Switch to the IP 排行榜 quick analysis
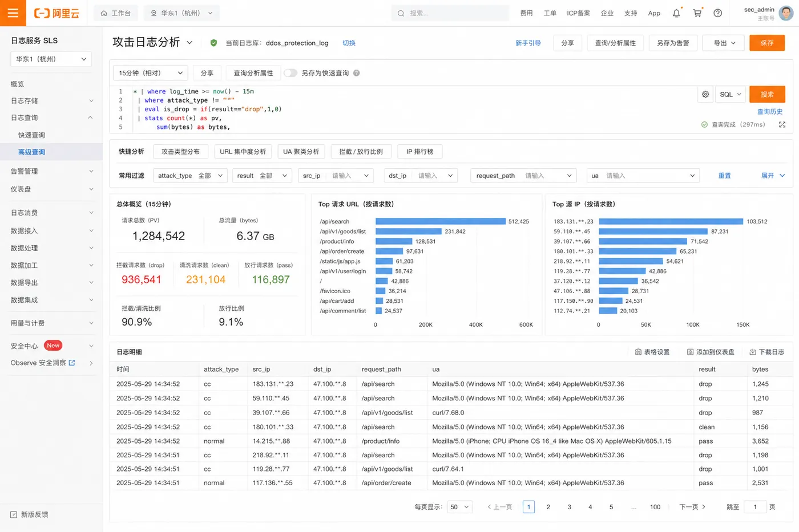The width and height of the screenshot is (799, 532). (x=419, y=152)
